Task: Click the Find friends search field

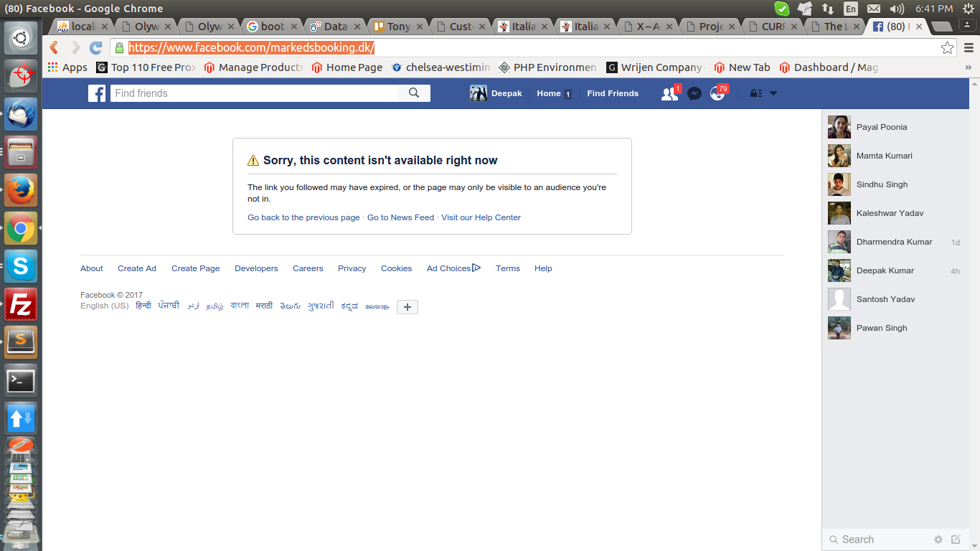Action: tap(255, 93)
